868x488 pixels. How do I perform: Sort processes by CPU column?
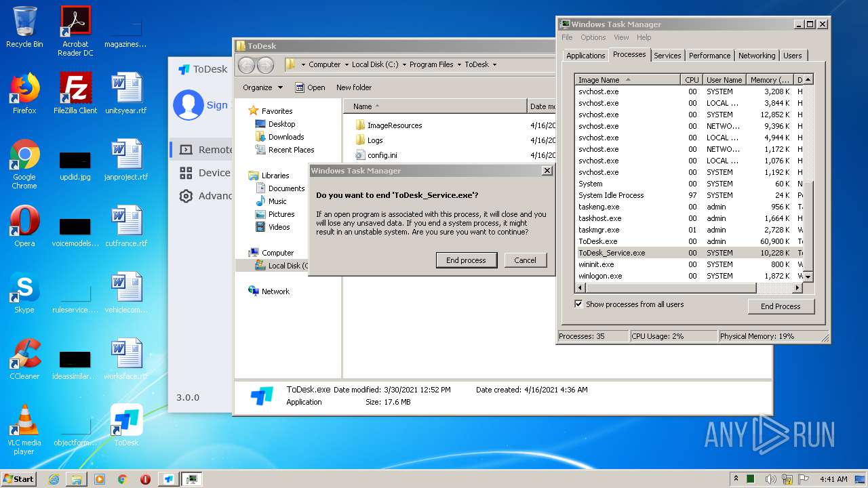(x=691, y=80)
